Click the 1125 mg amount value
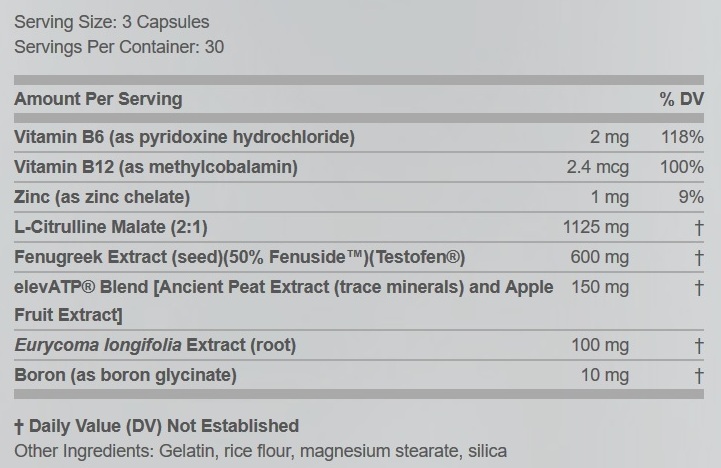Image resolution: width=721 pixels, height=468 pixels. tap(596, 227)
